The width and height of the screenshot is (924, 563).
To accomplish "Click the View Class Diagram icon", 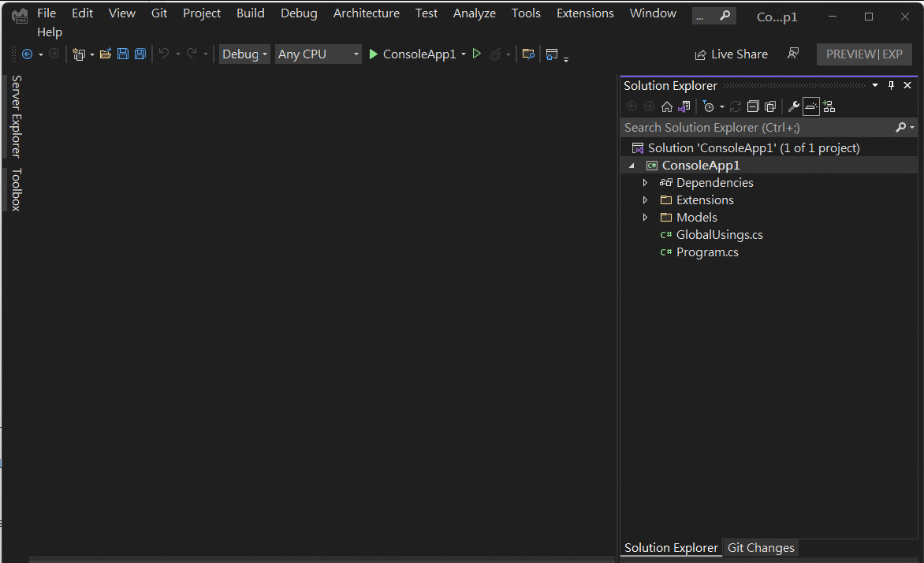I will coord(829,106).
